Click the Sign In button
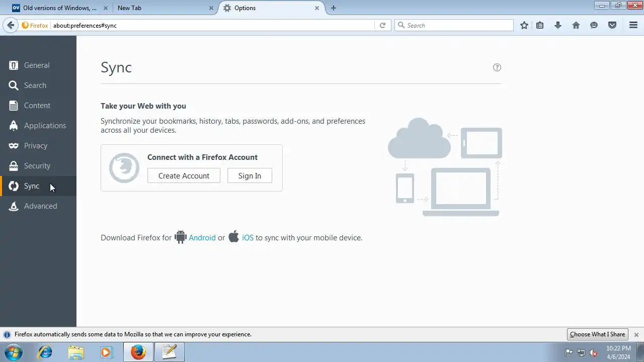 click(x=250, y=175)
